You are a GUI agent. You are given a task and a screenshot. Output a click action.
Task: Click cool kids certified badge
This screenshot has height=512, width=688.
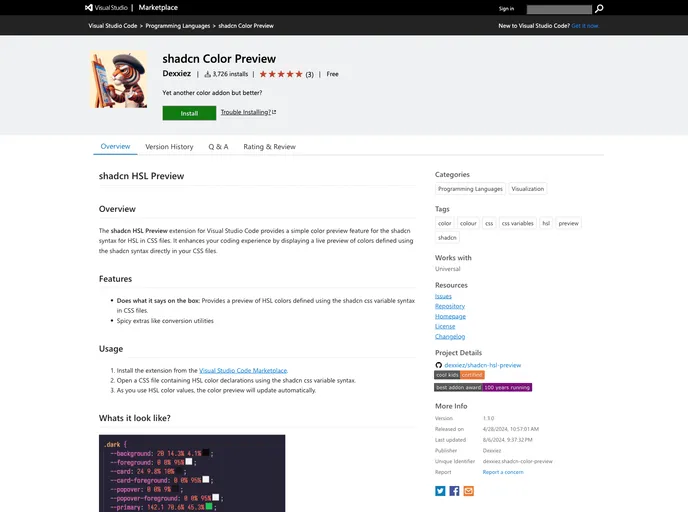459,375
